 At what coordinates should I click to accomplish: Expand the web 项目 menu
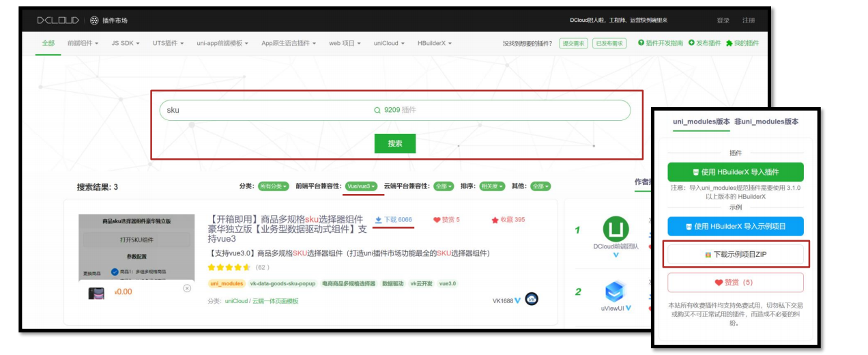point(345,43)
